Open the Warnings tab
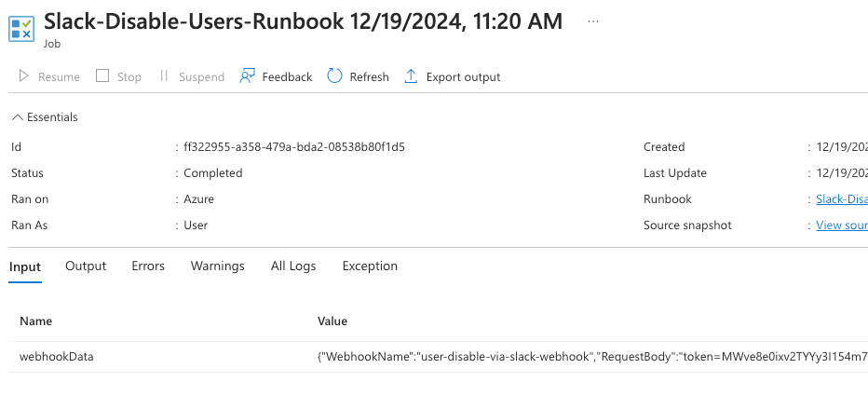868x396 pixels. (x=218, y=266)
